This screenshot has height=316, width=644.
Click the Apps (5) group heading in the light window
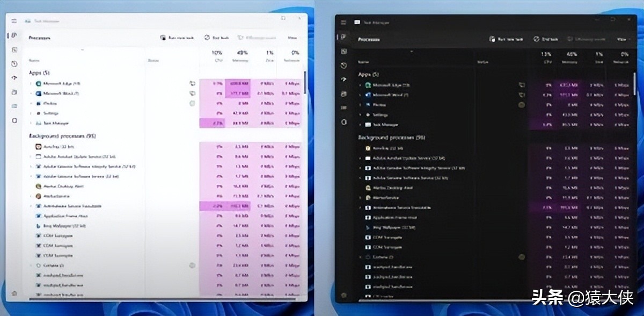point(39,73)
